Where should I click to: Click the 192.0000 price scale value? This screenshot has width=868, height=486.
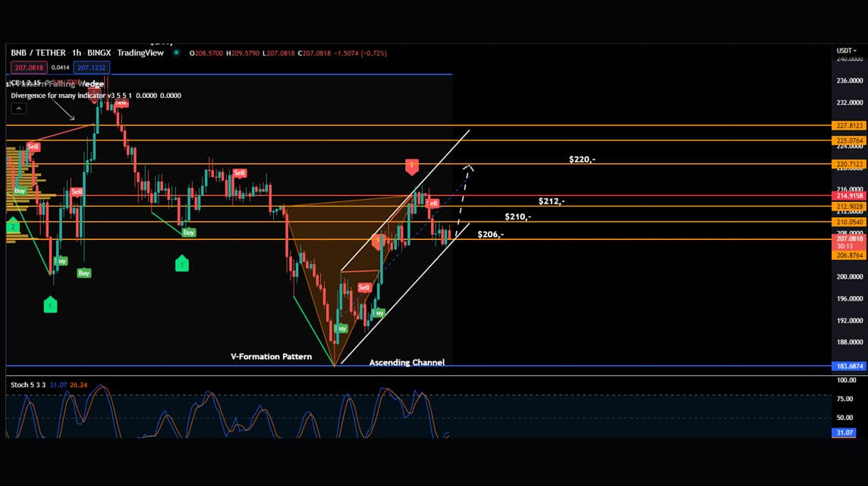click(849, 320)
